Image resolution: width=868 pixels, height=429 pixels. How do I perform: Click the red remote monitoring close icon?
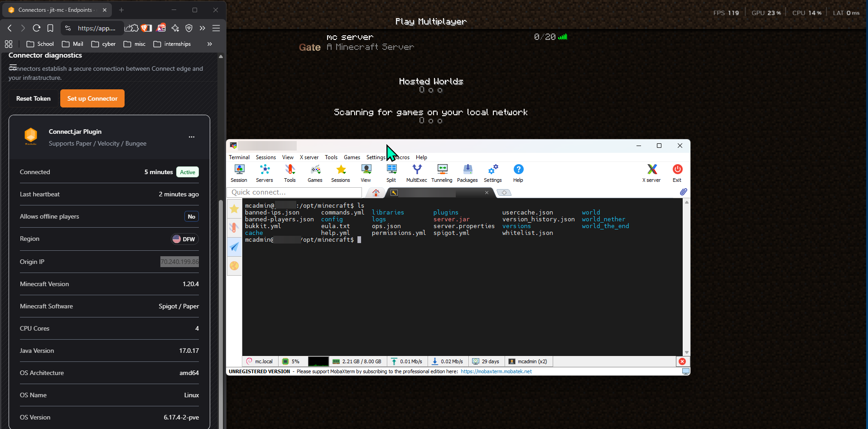(x=682, y=361)
